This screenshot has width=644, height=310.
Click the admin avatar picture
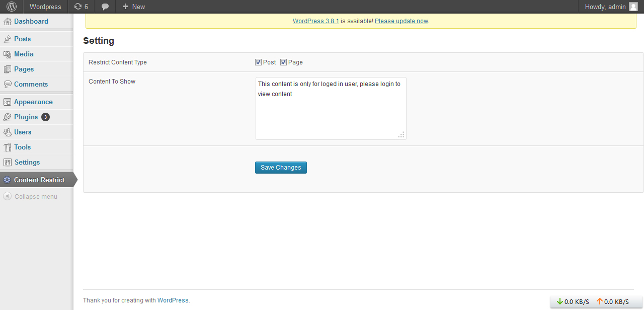coord(633,7)
